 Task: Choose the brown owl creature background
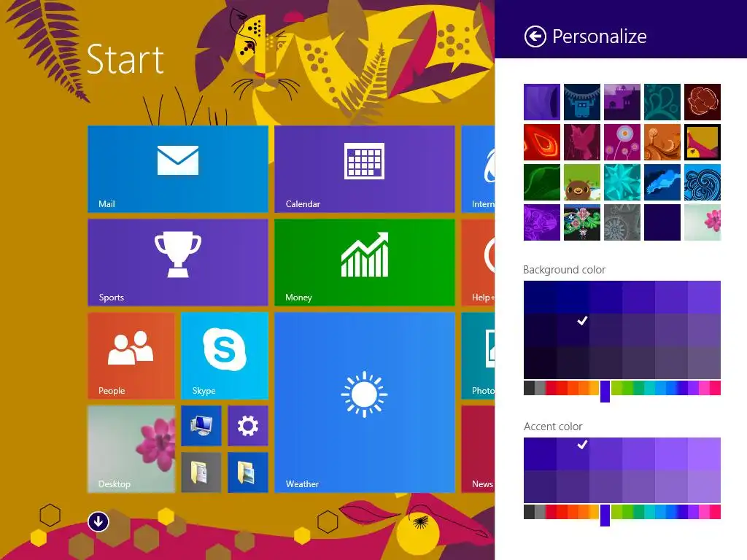click(x=582, y=182)
